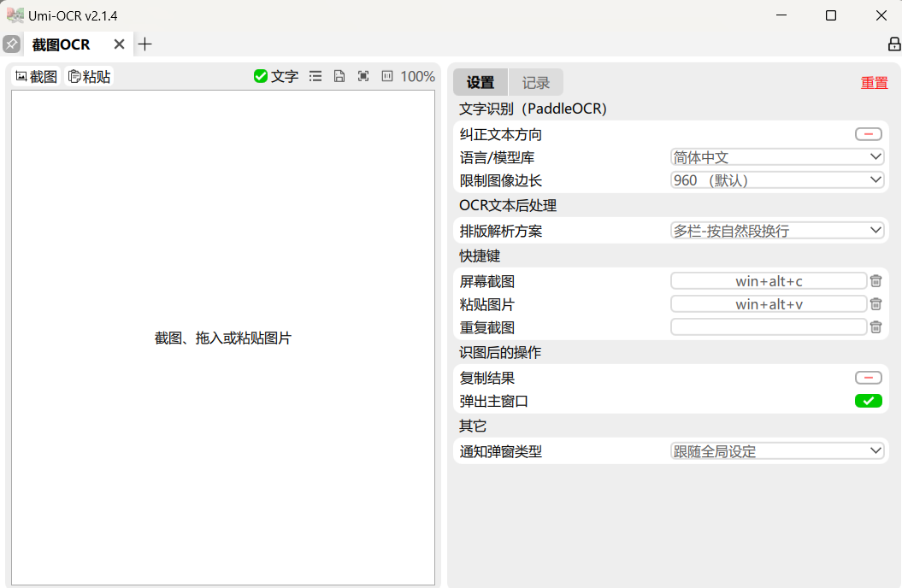Toggle the 文字 text overlay checkbox
Screen dimensions: 902x588
276,76
